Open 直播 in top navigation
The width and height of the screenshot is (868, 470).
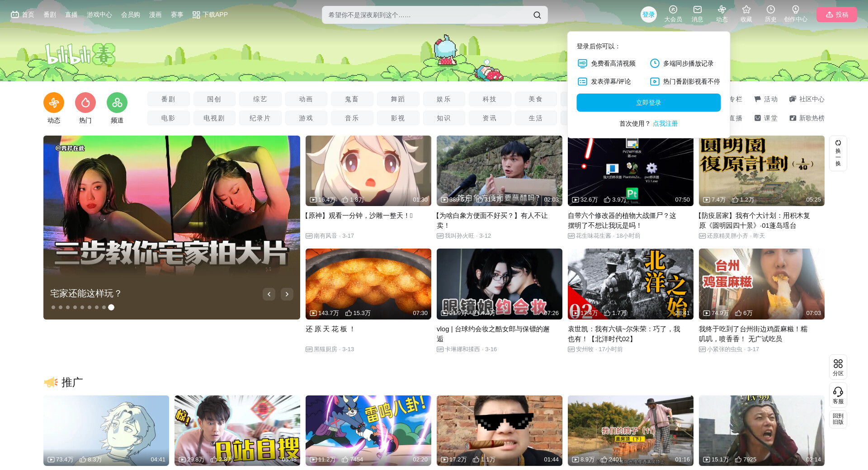pyautogui.click(x=71, y=14)
